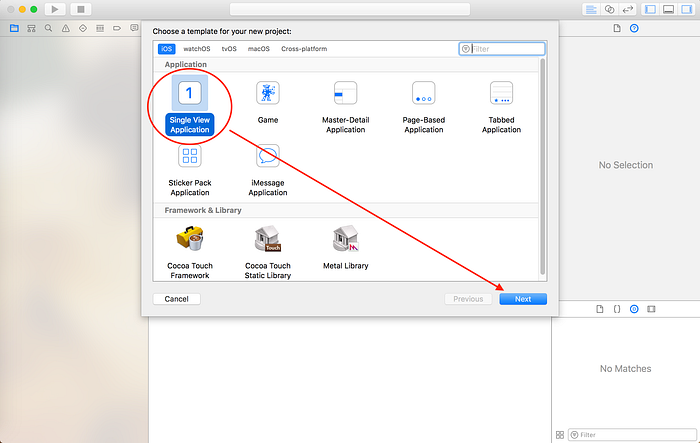
Task: Switch to the Version editor icon
Action: click(x=628, y=9)
